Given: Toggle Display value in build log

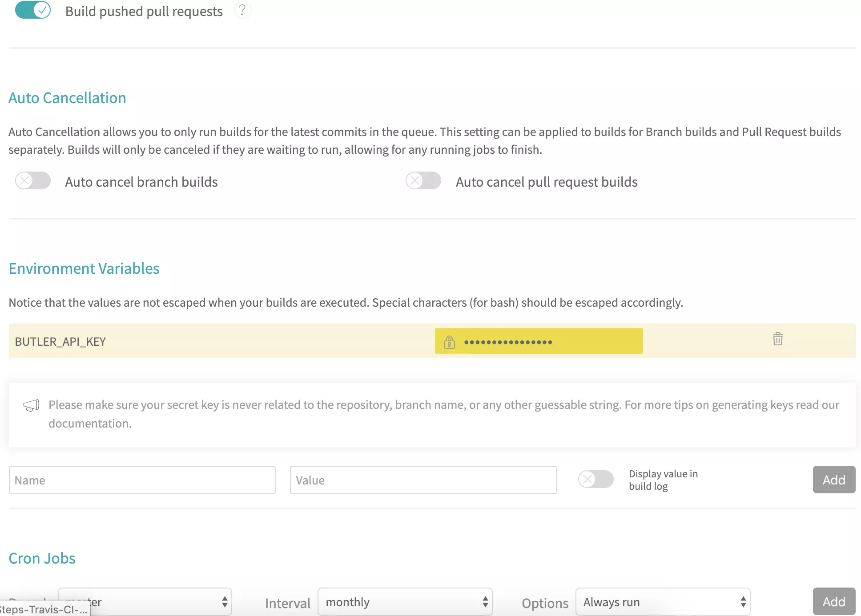Looking at the screenshot, I should click(x=595, y=479).
